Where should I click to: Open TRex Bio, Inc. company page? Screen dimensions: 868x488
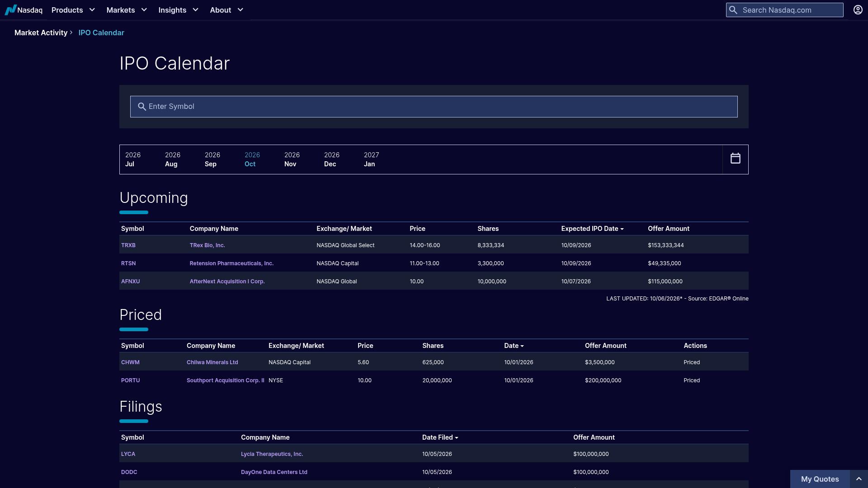click(x=207, y=245)
